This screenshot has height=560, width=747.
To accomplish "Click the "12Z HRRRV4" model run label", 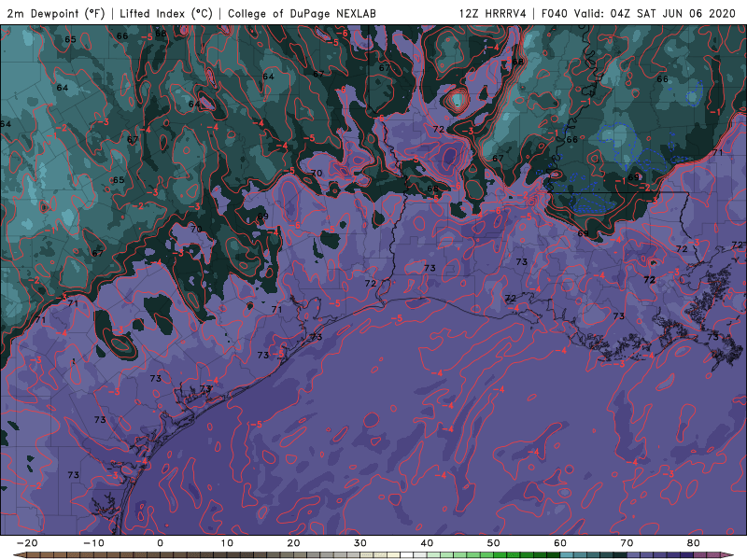I will pos(493,13).
